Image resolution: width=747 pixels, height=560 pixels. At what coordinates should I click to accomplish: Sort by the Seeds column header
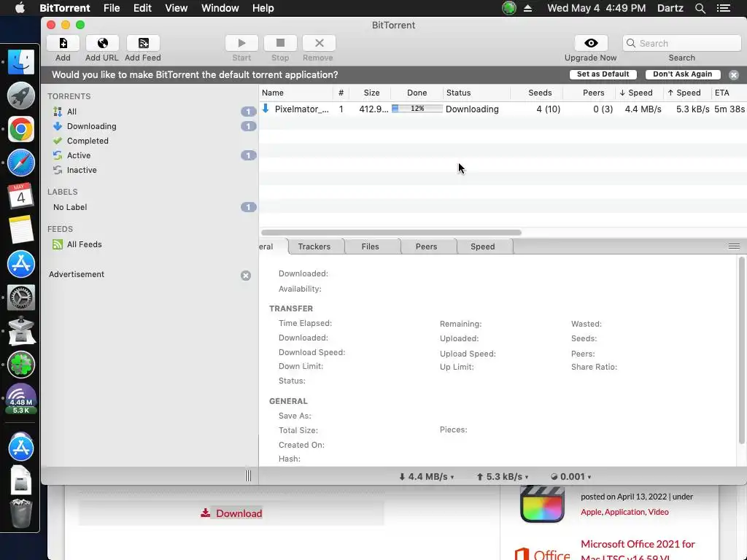[536, 93]
